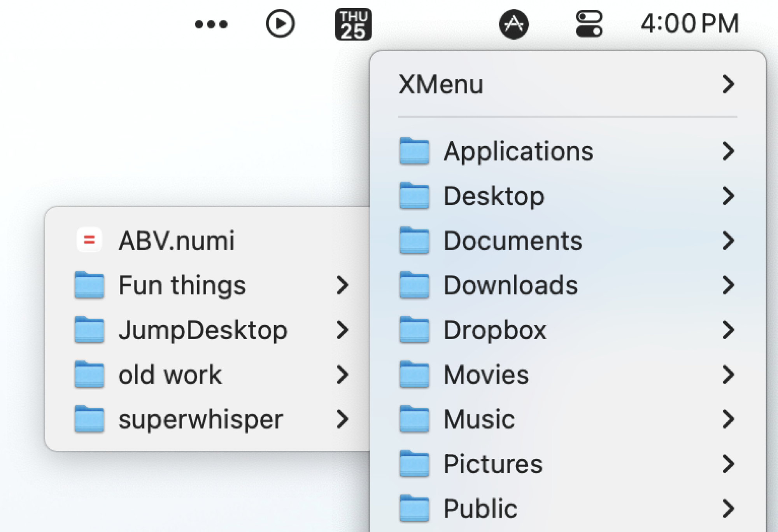Screen dimensions: 778x532
Task: Open the XMenu submenu entry
Action: coord(568,84)
